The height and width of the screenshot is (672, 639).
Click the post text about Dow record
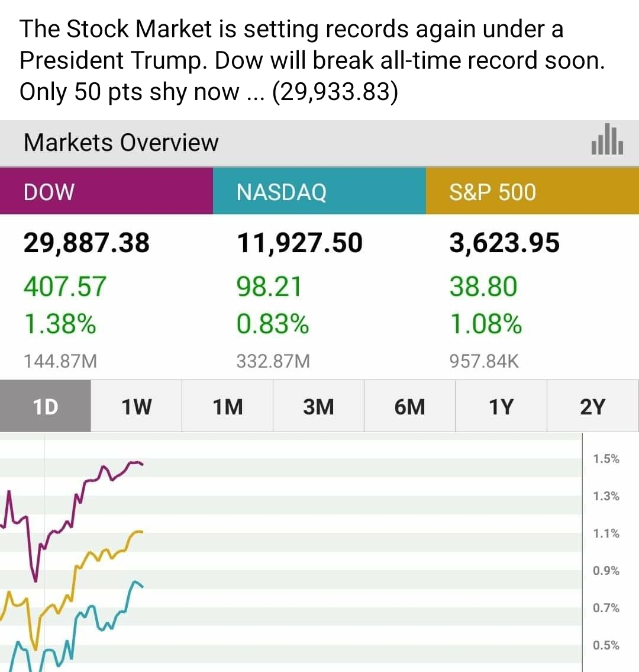[x=312, y=60]
